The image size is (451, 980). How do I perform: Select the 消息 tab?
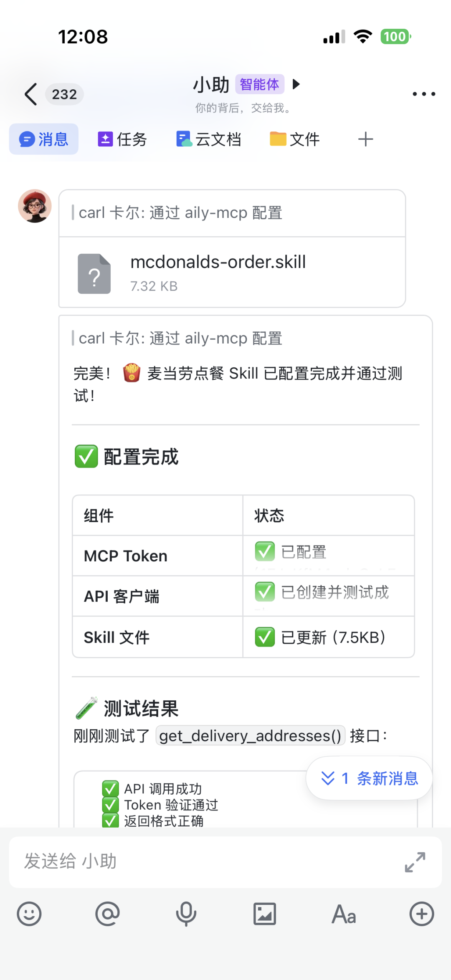43,139
